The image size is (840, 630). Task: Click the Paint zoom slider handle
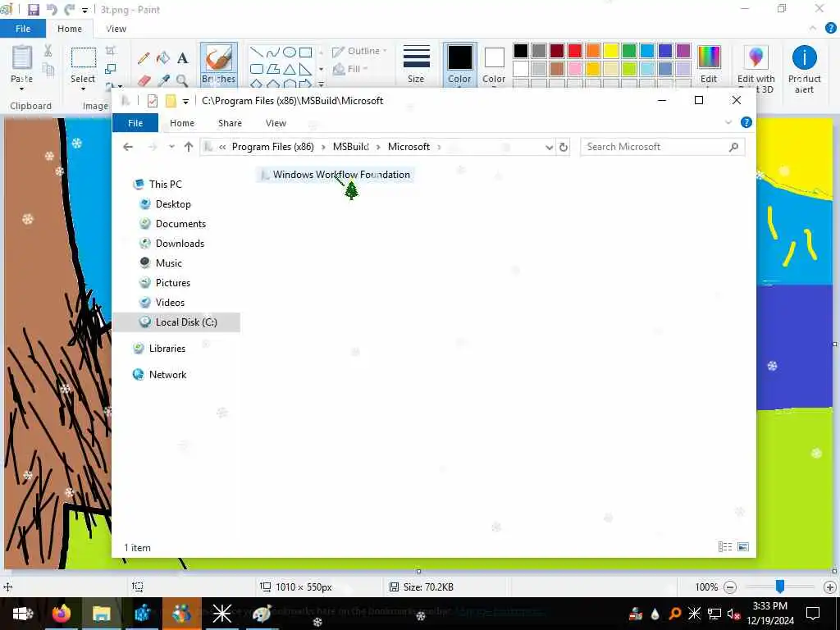coord(780,587)
